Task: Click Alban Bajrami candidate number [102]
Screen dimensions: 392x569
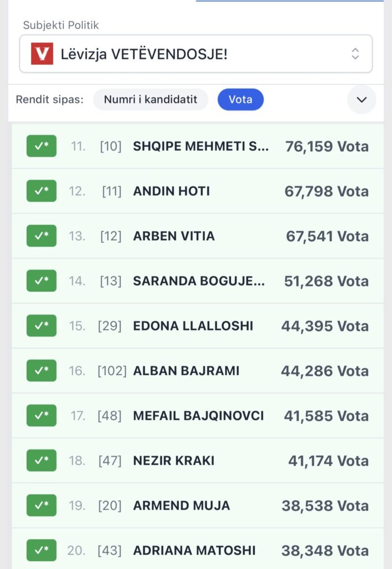Action: coord(112,371)
